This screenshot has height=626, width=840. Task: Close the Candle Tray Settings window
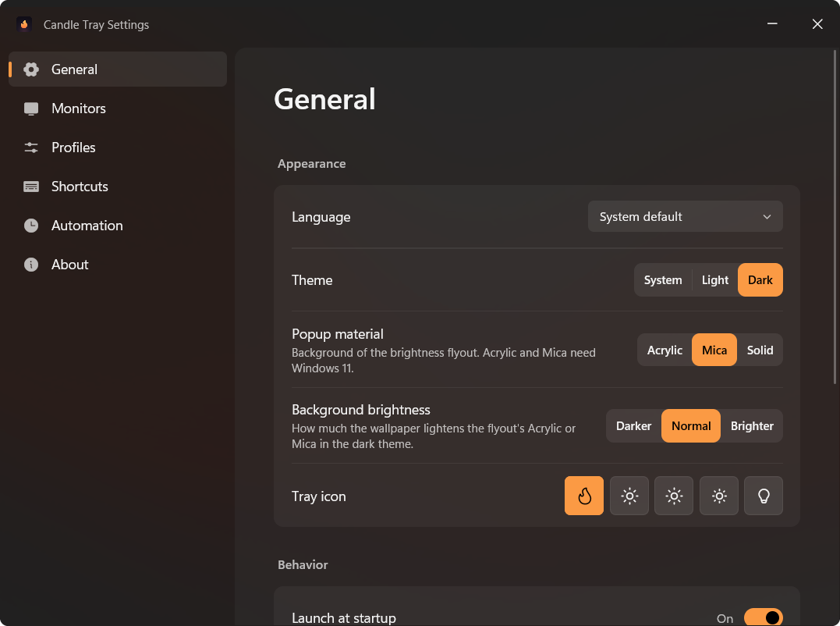[x=817, y=24]
